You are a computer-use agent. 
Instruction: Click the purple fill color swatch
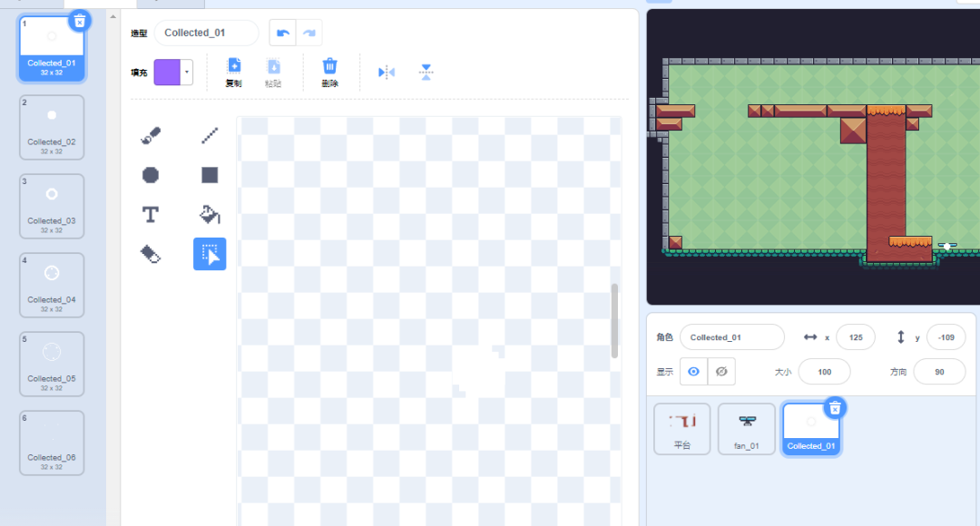166,72
